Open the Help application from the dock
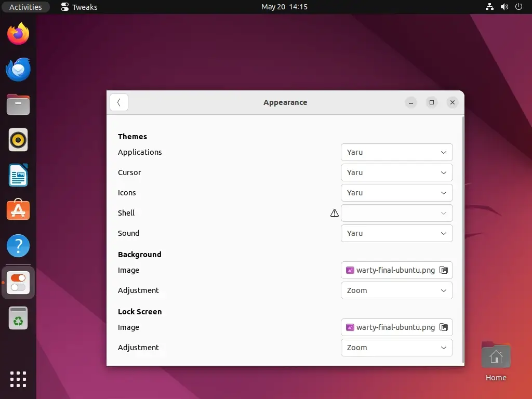 coord(18,246)
